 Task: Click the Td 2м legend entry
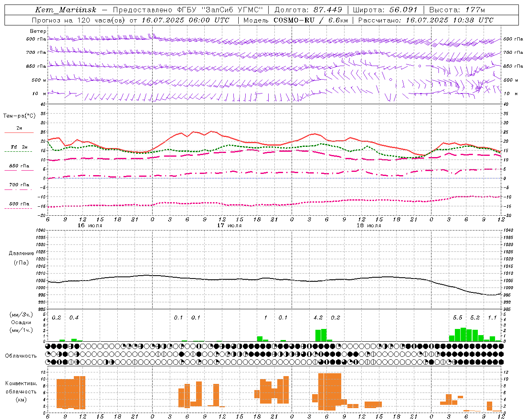coord(19,147)
